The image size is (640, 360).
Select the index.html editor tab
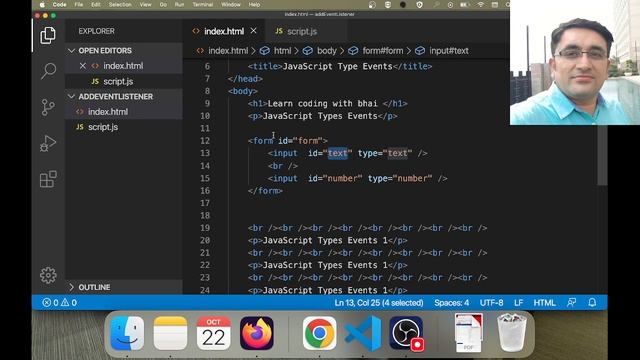coord(224,31)
